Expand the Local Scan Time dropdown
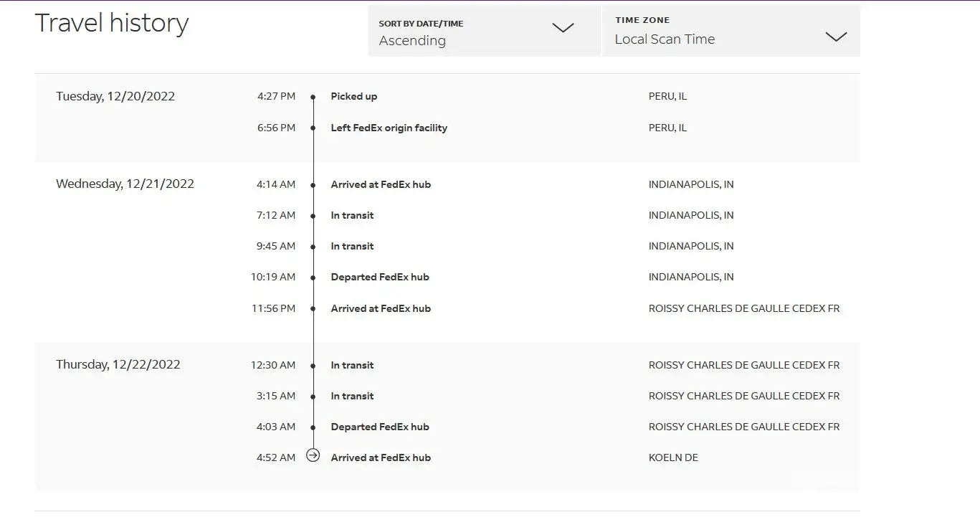This screenshot has height=517, width=980. click(x=730, y=32)
